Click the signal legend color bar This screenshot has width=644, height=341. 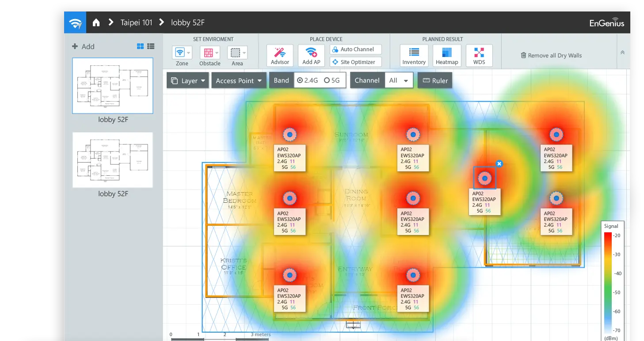pyautogui.click(x=608, y=282)
